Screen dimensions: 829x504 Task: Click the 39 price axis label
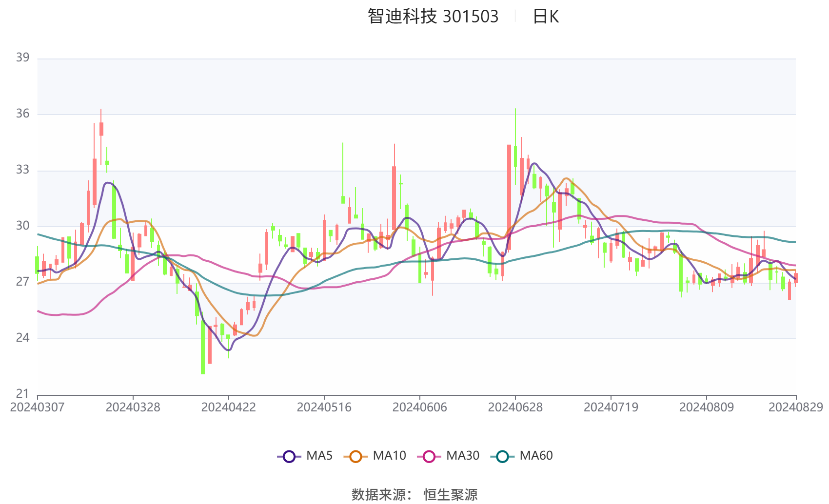pos(22,58)
